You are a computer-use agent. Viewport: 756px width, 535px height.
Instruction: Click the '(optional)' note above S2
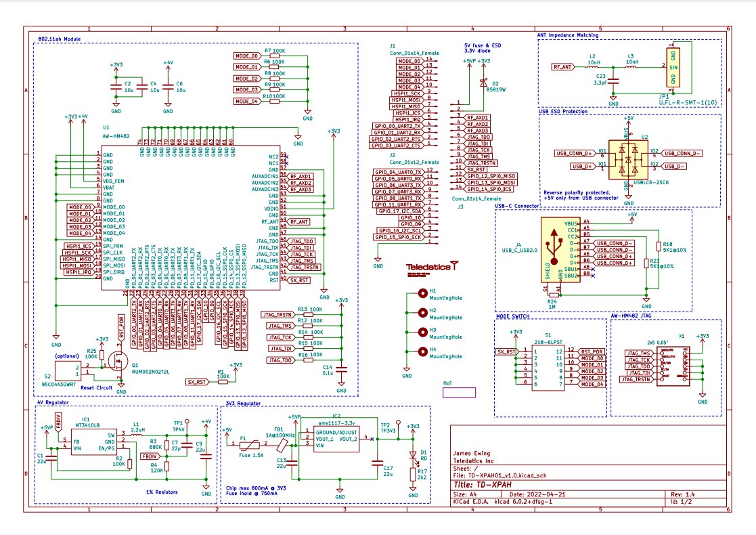(x=67, y=356)
